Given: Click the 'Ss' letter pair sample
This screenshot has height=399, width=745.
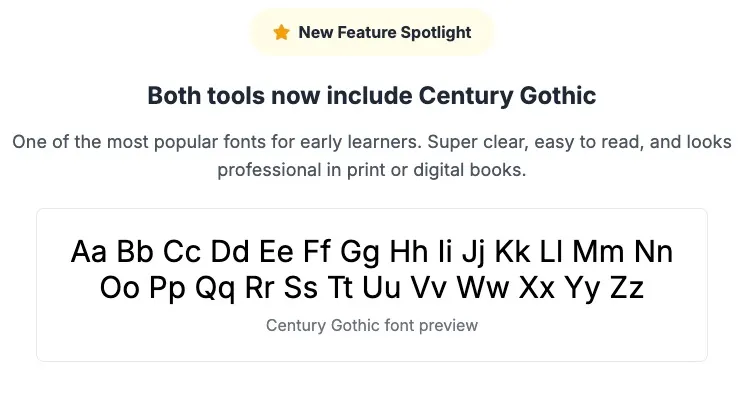Looking at the screenshot, I should 301,288.
